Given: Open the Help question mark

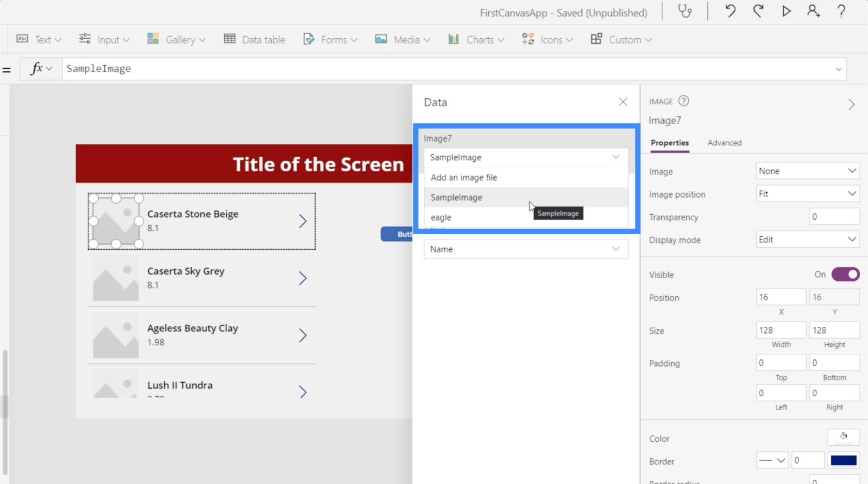Looking at the screenshot, I should [x=841, y=11].
